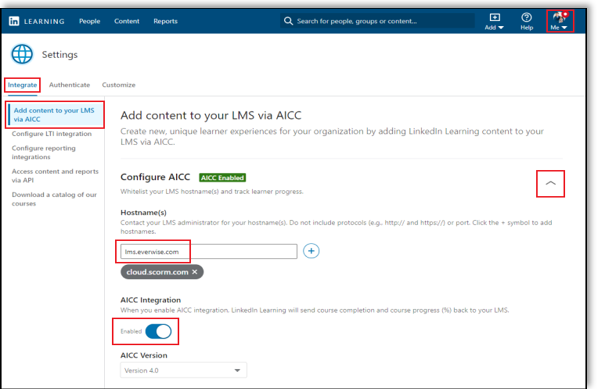Image resolution: width=597 pixels, height=389 pixels.
Task: Click the search magnifier icon
Action: [288, 21]
